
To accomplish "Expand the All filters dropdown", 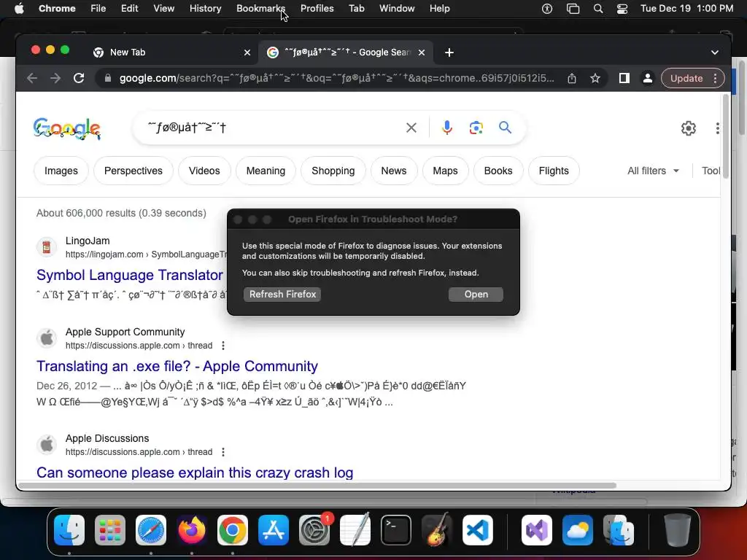I will pyautogui.click(x=653, y=171).
